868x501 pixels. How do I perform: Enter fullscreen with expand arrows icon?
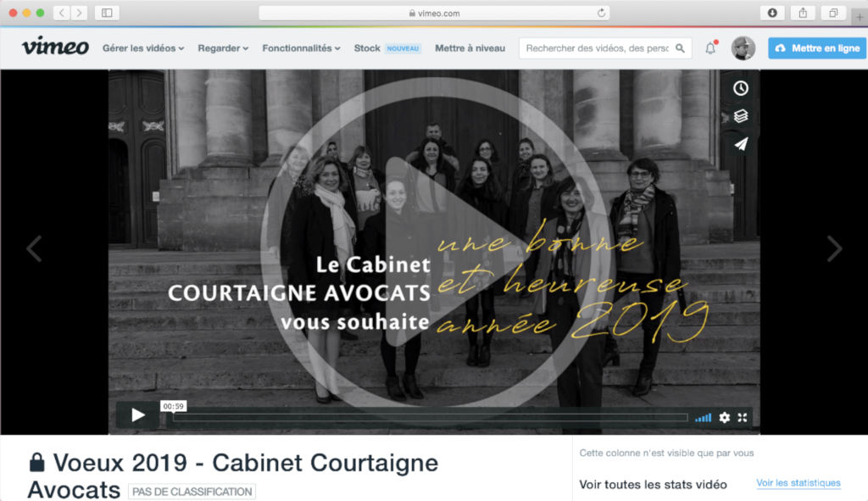pyautogui.click(x=743, y=417)
